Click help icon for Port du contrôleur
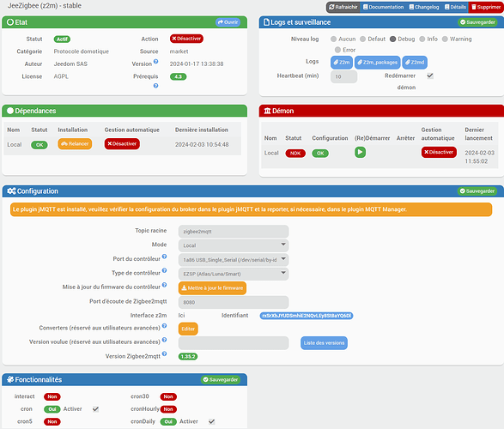Viewport: 504px width, 429px height. [164, 257]
